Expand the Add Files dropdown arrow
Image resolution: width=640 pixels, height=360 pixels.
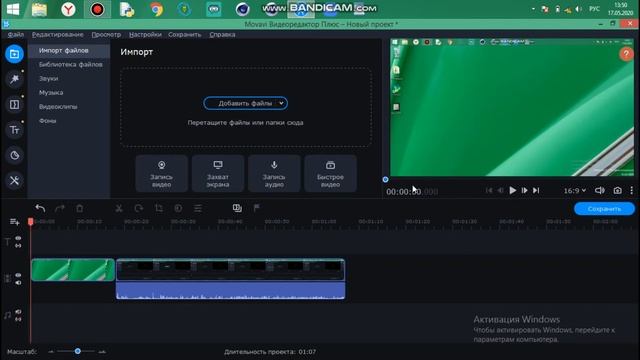281,104
